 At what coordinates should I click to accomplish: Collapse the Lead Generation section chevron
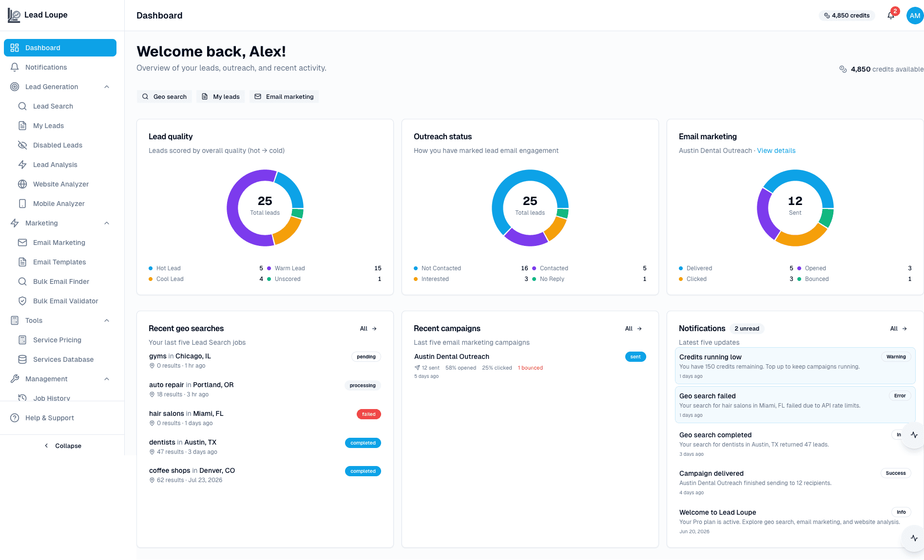coord(107,87)
